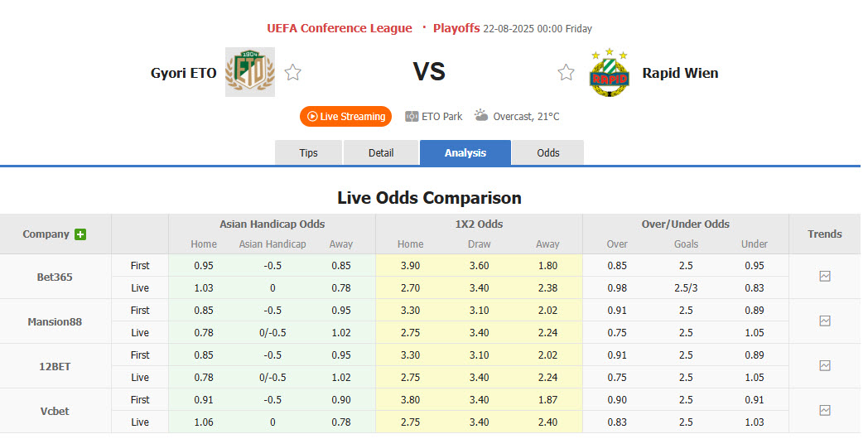This screenshot has width=868, height=439.
Task: Open Vcbet odds trend chart icon
Action: (824, 411)
